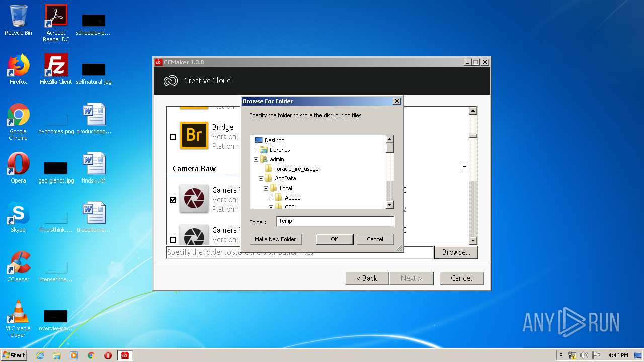Click product list scrollbar up arrow
Viewport: 644px width, 362px height.
473,111
